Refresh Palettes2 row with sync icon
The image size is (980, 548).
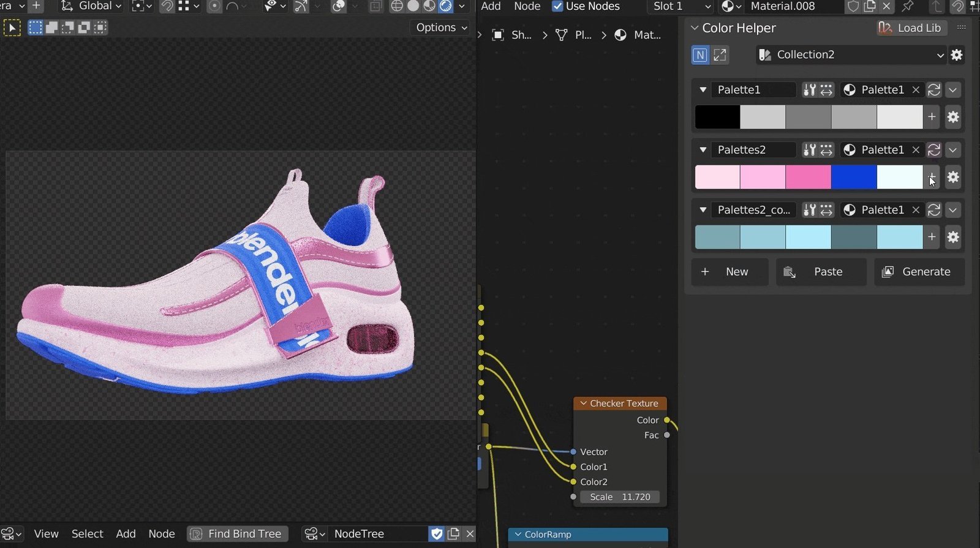(x=934, y=150)
